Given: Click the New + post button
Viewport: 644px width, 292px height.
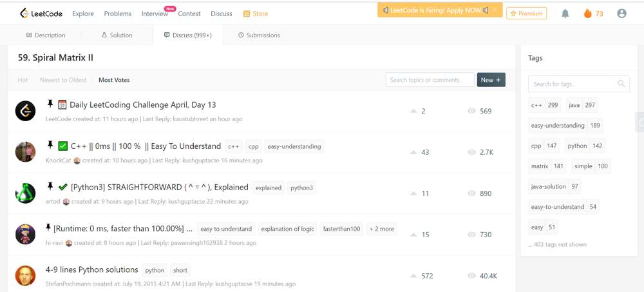Looking at the screenshot, I should 491,80.
